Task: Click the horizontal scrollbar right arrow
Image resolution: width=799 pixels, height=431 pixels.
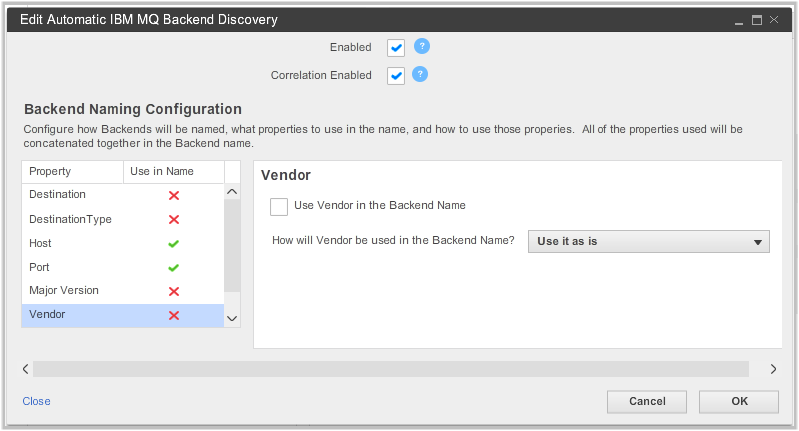Action: [x=774, y=369]
